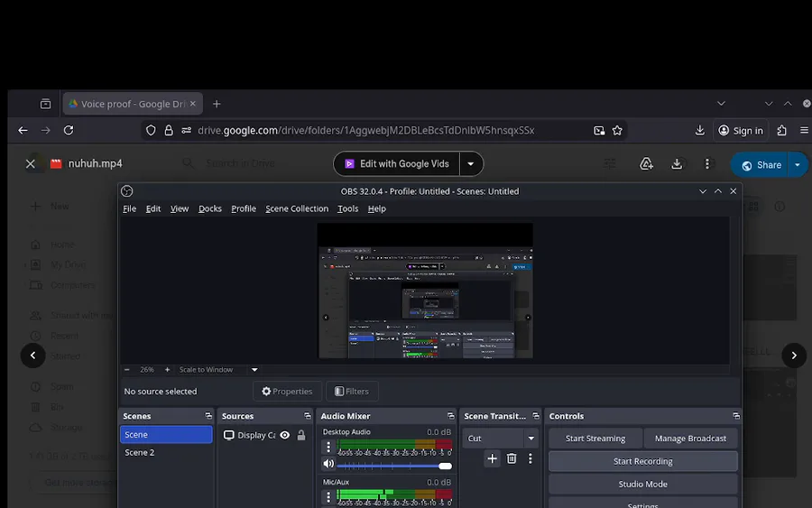Go back in the browser
The image size is (812, 508).
coord(23,131)
